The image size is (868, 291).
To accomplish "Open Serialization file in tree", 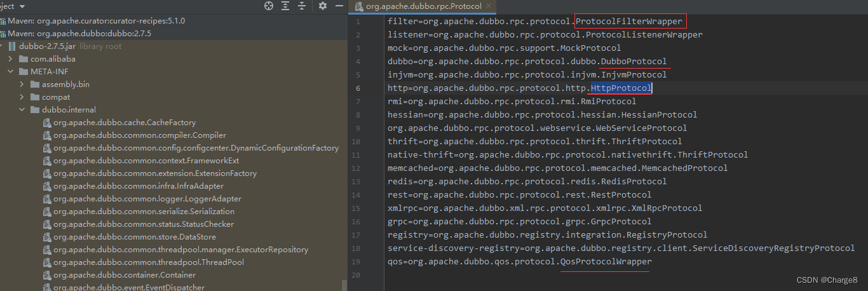I will point(144,212).
